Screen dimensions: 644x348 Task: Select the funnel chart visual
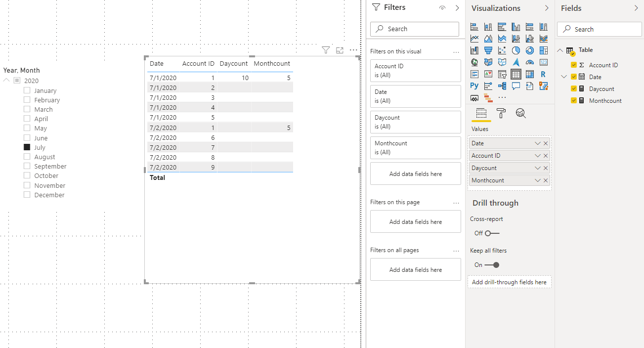click(x=488, y=50)
